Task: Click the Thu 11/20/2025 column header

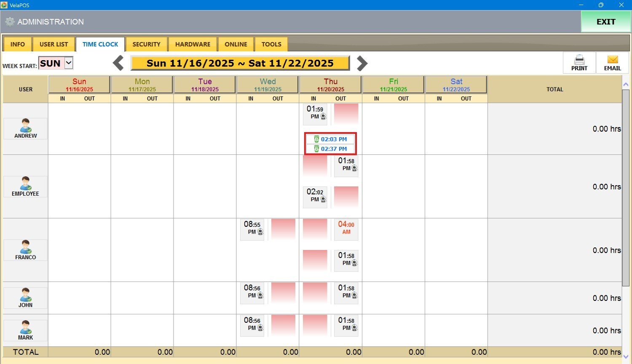Action: [330, 85]
